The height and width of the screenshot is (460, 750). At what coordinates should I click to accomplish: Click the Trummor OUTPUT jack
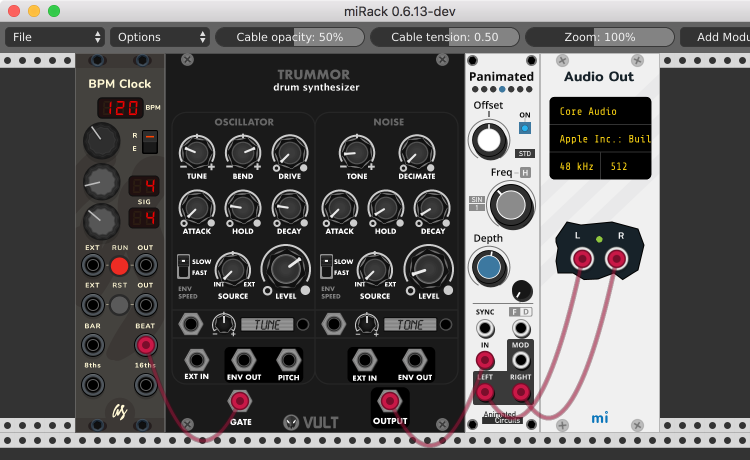tap(390, 401)
